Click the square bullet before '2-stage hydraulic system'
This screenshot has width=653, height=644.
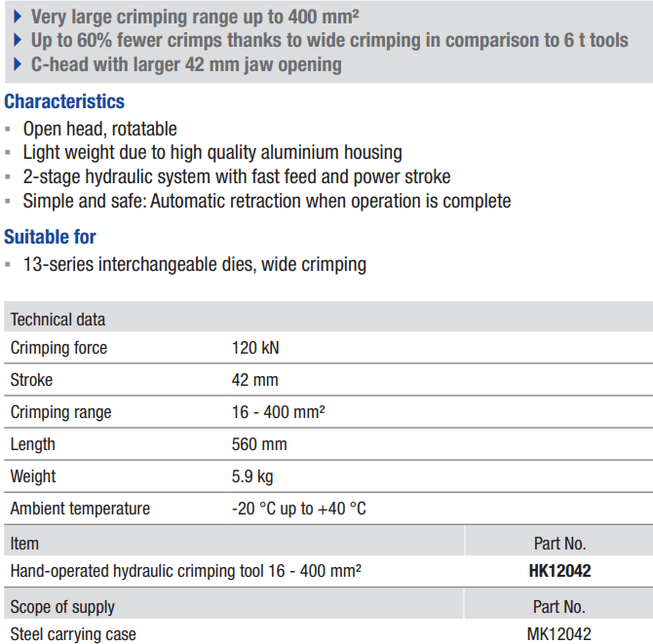click(x=8, y=177)
